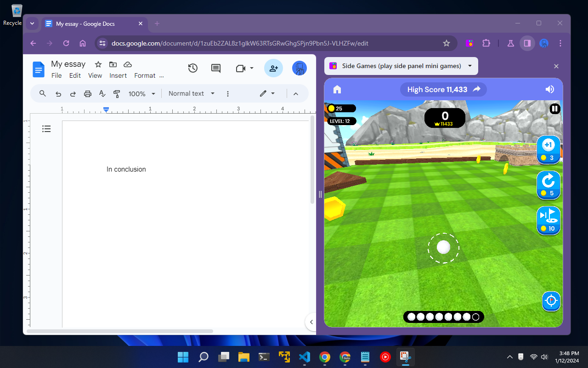Screen dimensions: 588x368
Task: Click the Docs print icon
Action: point(88,94)
